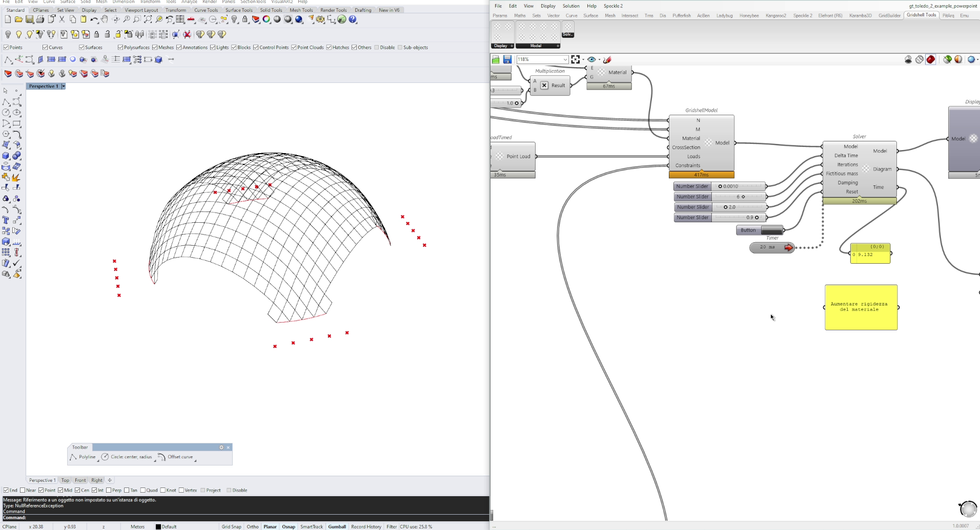Viewport: 980px width, 530px height.
Task: Toggle the Polysurfaces filter checkbox
Action: click(120, 47)
